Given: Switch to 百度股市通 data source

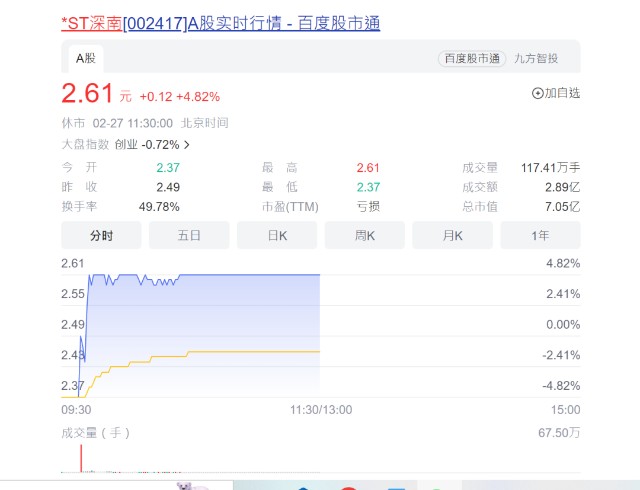Looking at the screenshot, I should click(x=472, y=58).
